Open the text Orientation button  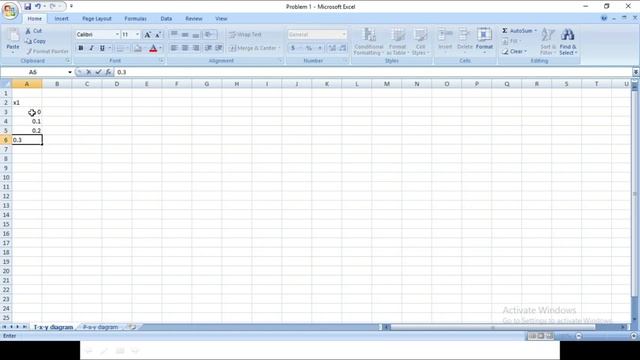click(x=209, y=35)
